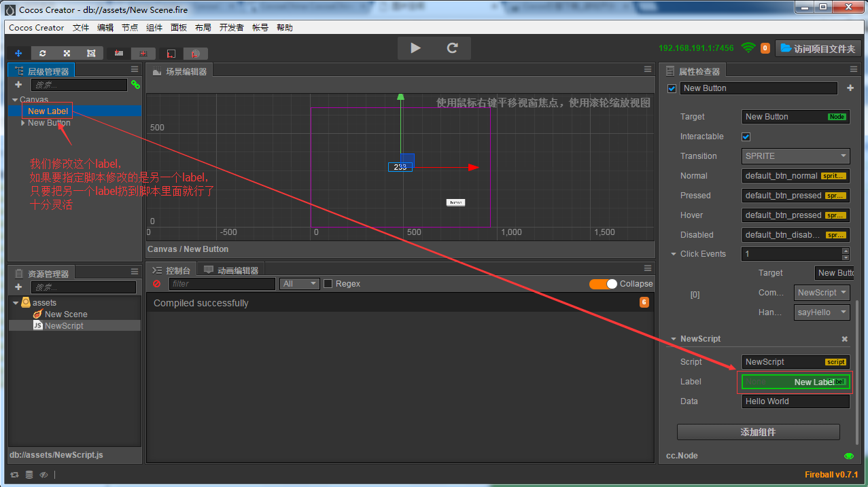The height and width of the screenshot is (487, 868).
Task: Select the move transform tool
Action: [x=18, y=53]
